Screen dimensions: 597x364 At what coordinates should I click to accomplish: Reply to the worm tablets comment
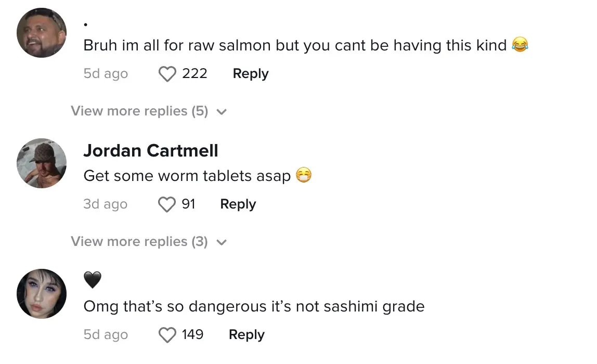[238, 204]
